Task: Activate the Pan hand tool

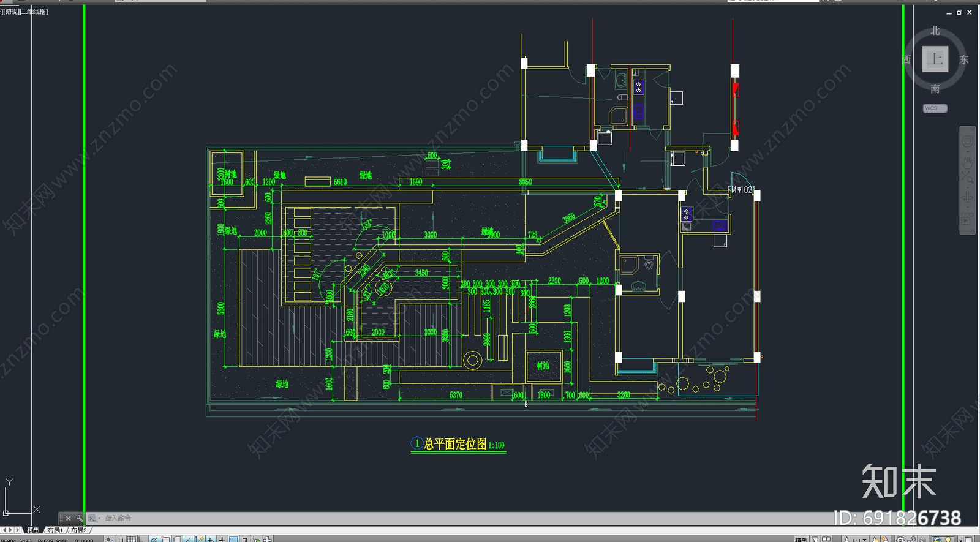Action: [967, 162]
